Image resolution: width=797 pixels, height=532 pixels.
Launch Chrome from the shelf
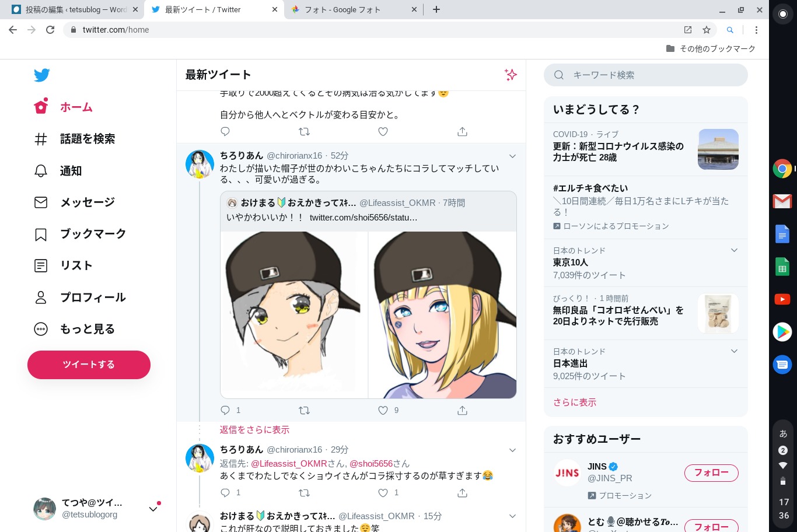[782, 169]
